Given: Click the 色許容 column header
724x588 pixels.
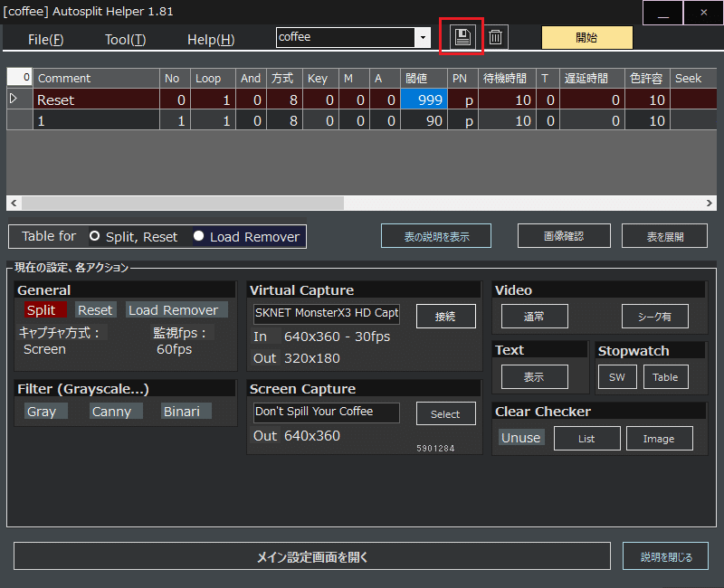Looking at the screenshot, I should point(647,78).
